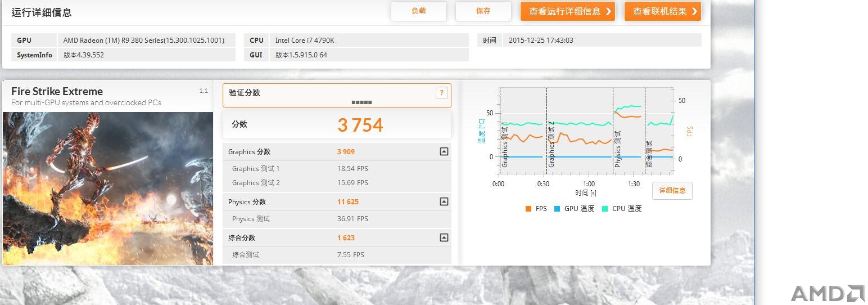This screenshot has width=868, height=305.
Task: Collapse the Physics 分数 section
Action: [444, 201]
